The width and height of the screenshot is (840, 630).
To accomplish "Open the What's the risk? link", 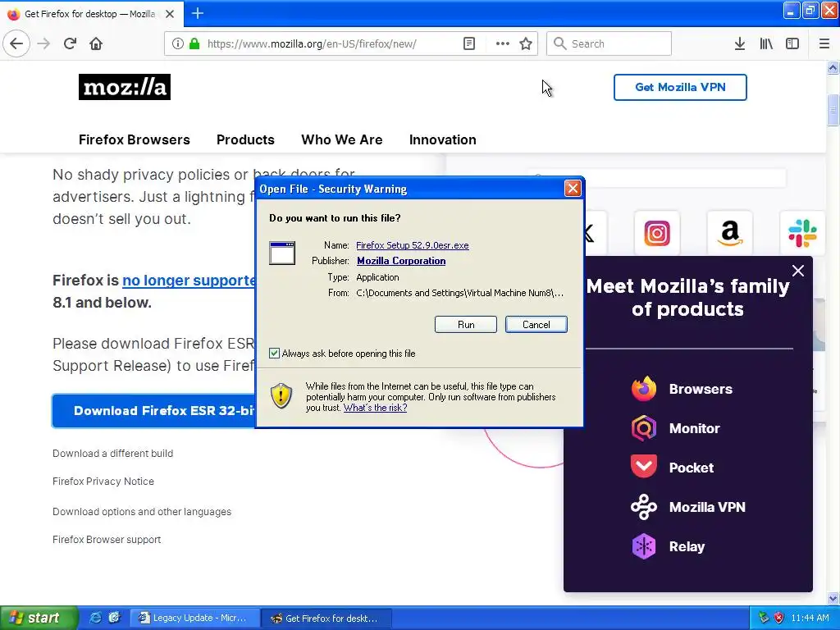I will point(375,408).
